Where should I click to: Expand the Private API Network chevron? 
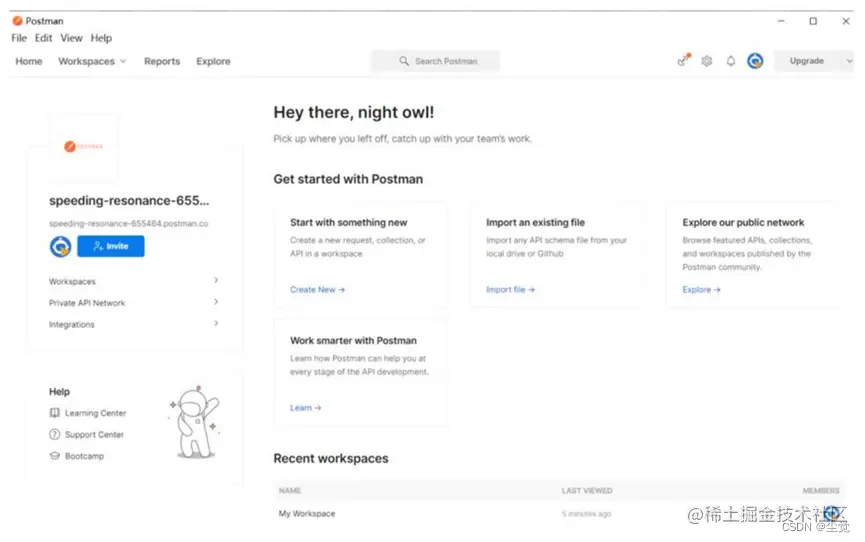216,302
